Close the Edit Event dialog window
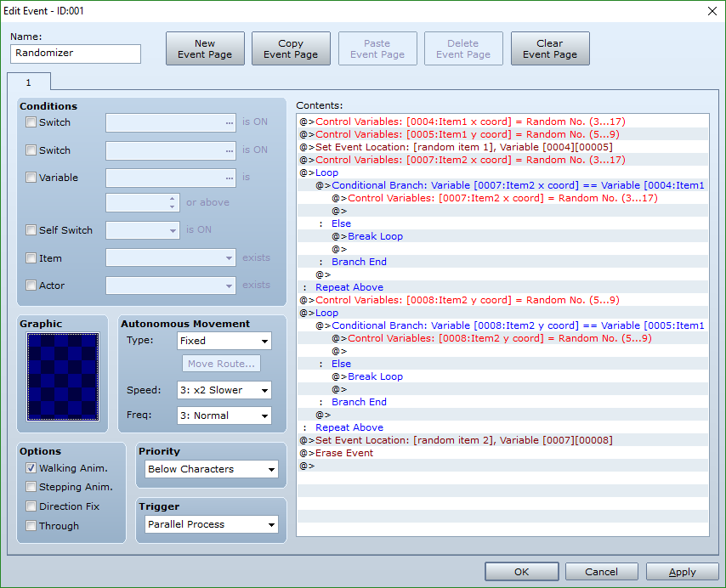726x588 pixels. click(x=711, y=11)
